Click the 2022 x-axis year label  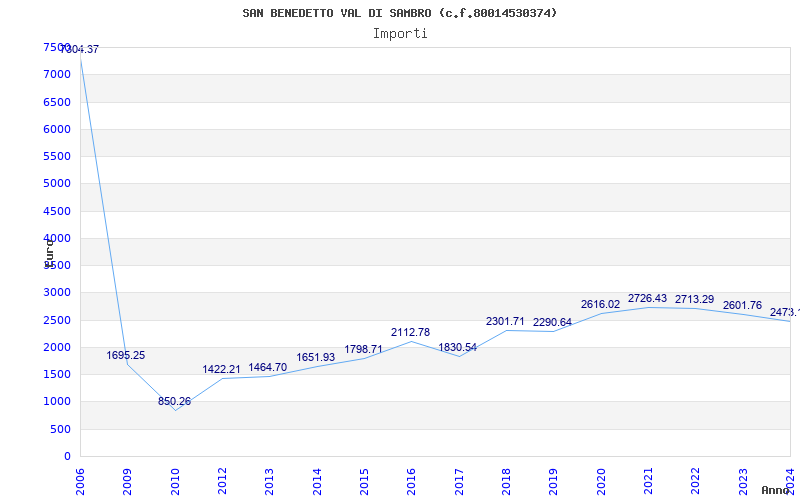point(695,482)
